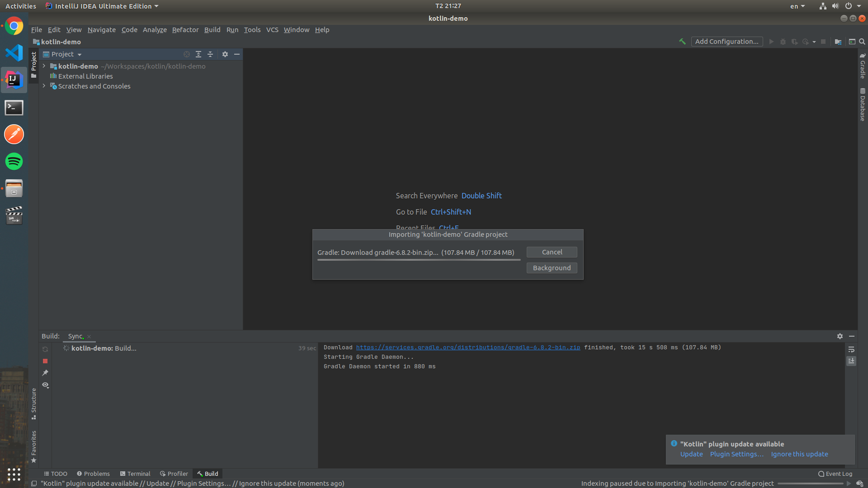This screenshot has width=868, height=488.
Task: Click the status bar indexing progress bar
Action: tap(811, 483)
